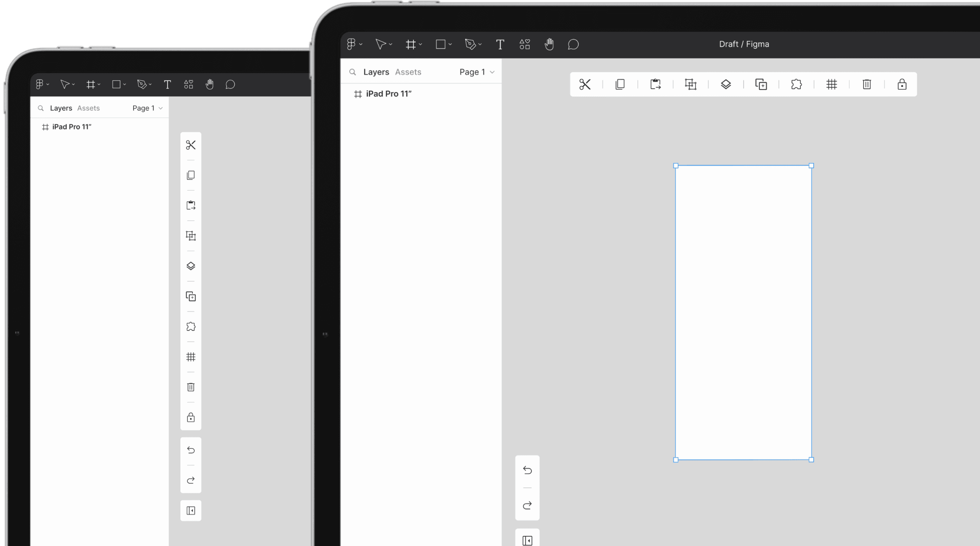The width and height of the screenshot is (980, 546).
Task: Click the scissors Cut icon in horizontal toolbar
Action: tap(585, 84)
